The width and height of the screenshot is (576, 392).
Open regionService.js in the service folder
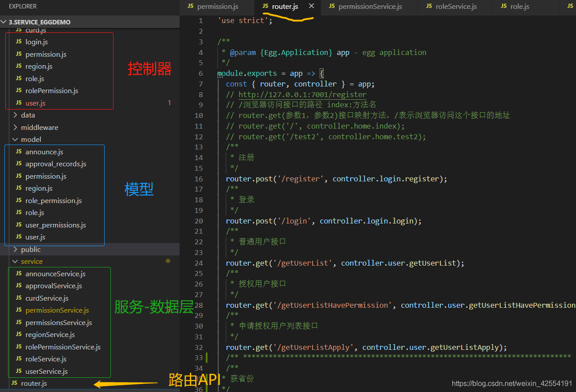50,334
